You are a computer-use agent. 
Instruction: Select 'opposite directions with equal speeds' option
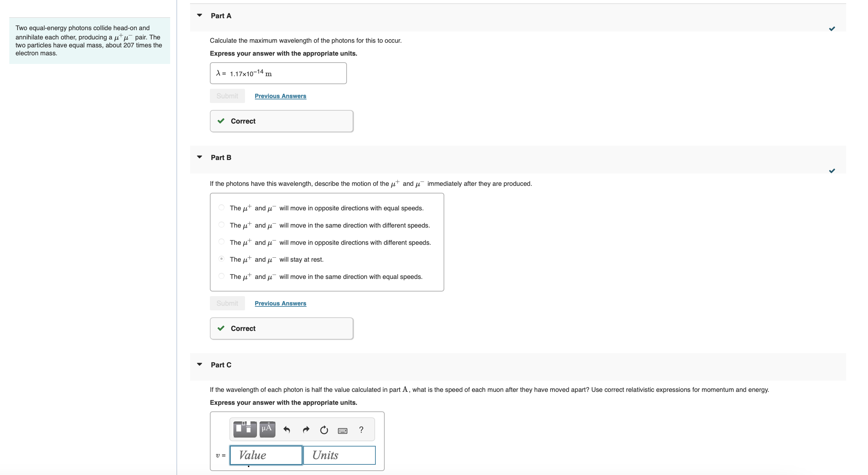[221, 207]
